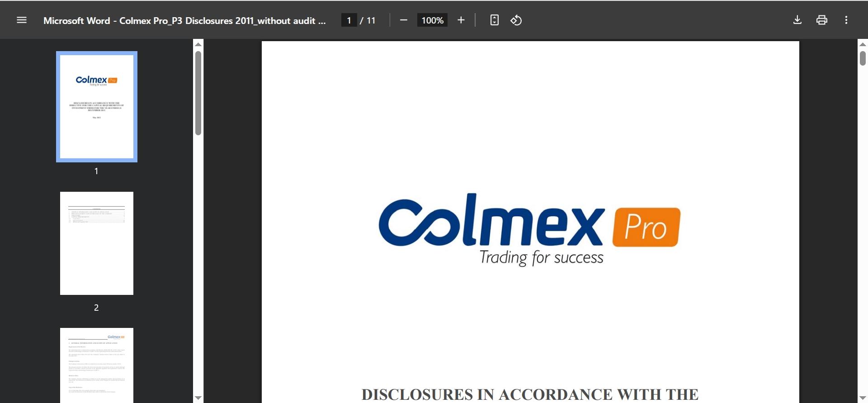Click thumbnail panel scroll up arrow

(198, 44)
